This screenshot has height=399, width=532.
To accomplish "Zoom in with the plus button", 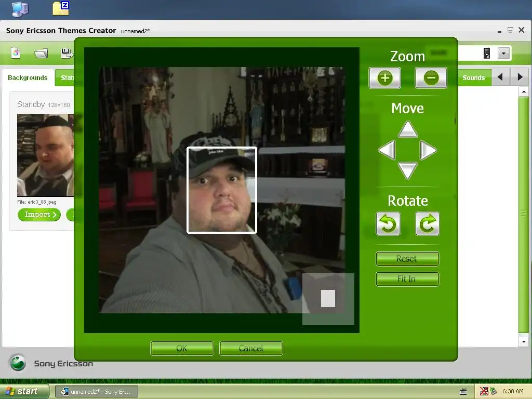I will point(385,78).
